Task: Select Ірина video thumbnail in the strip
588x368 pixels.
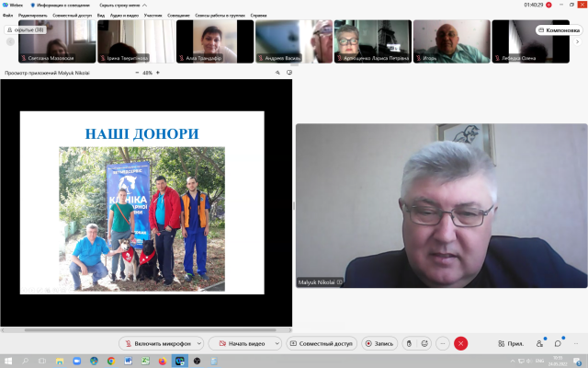Action: (x=136, y=41)
